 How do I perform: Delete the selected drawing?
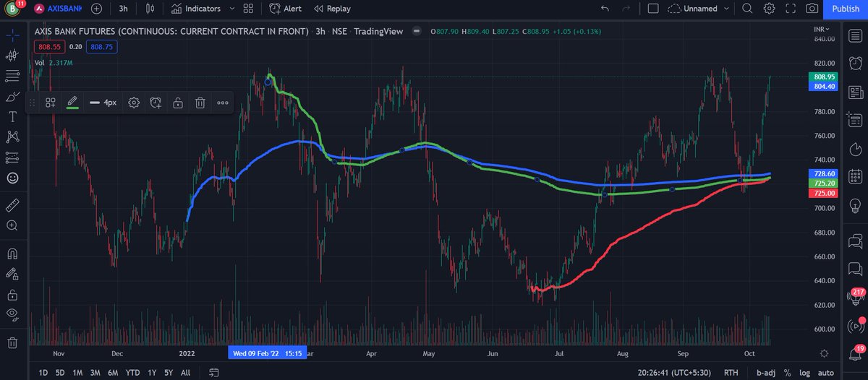[x=200, y=103]
